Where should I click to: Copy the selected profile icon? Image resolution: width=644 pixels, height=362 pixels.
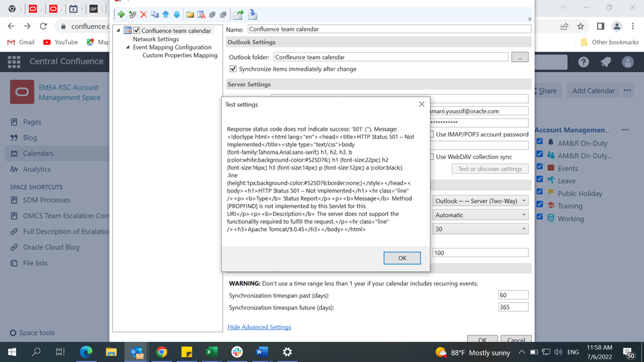155,15
